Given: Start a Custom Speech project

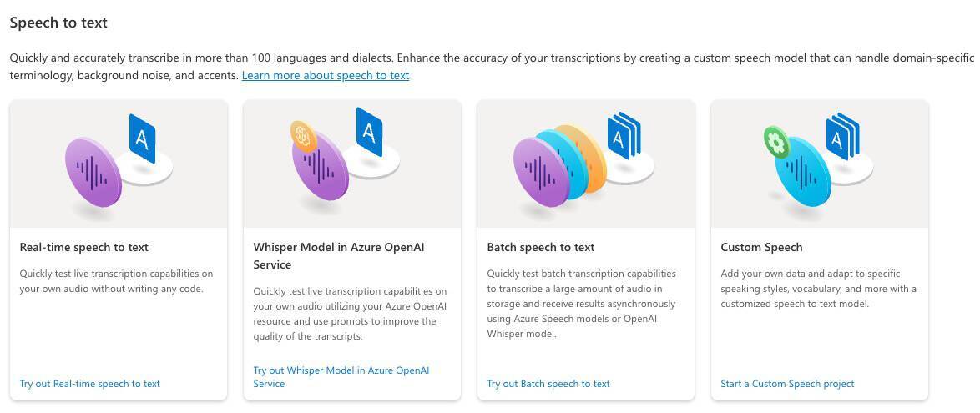Looking at the screenshot, I should [x=787, y=384].
